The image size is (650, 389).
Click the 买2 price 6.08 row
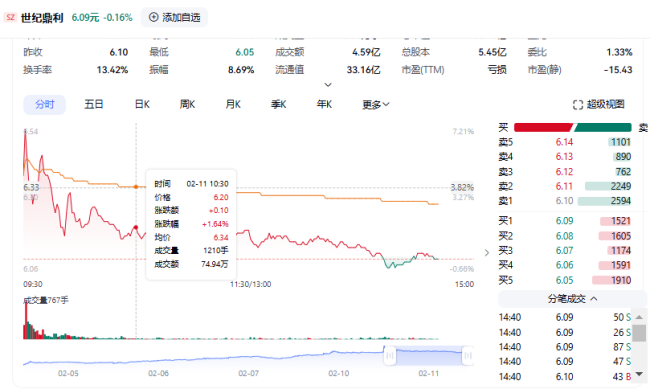(565, 236)
